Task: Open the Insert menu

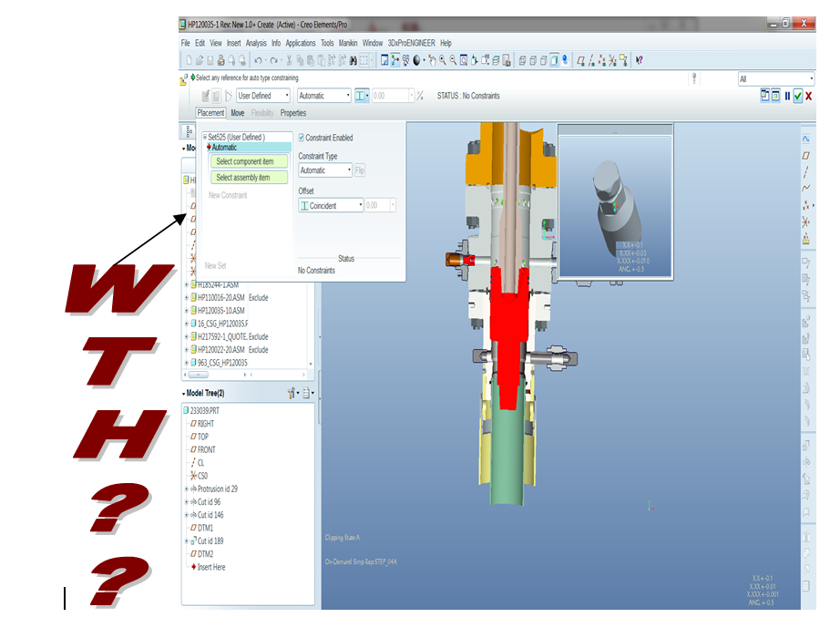Action: click(x=233, y=44)
